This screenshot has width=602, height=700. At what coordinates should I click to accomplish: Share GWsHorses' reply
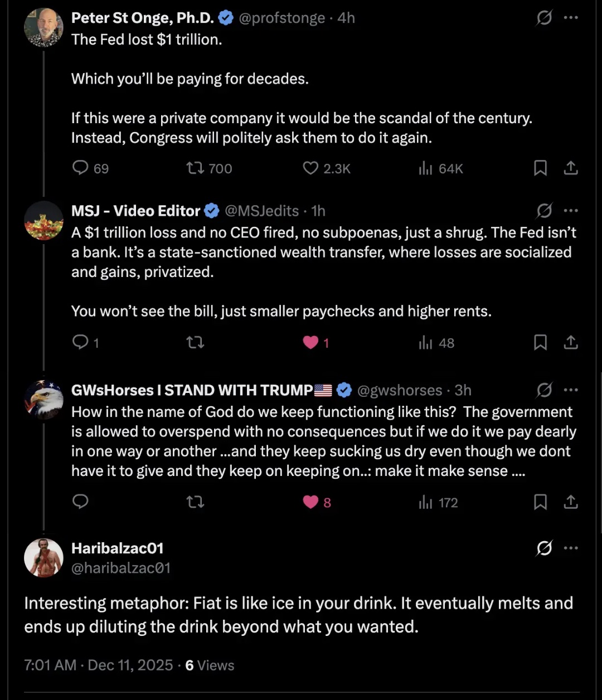click(571, 502)
